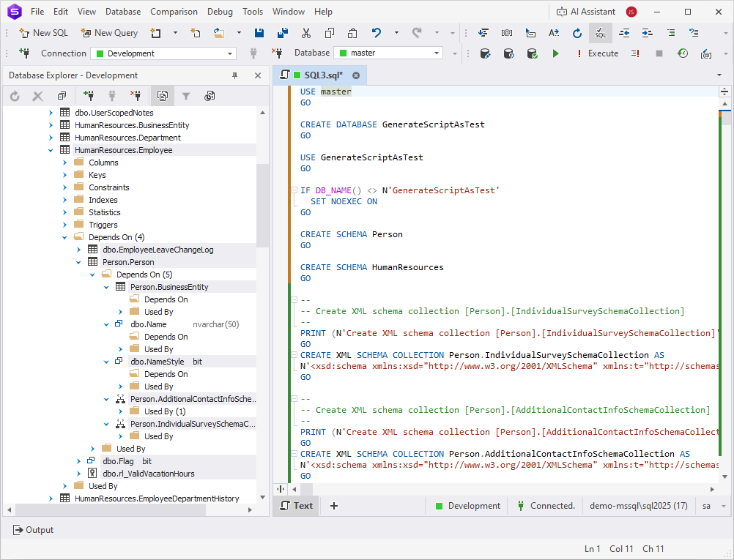Click the Execute button

tap(598, 53)
